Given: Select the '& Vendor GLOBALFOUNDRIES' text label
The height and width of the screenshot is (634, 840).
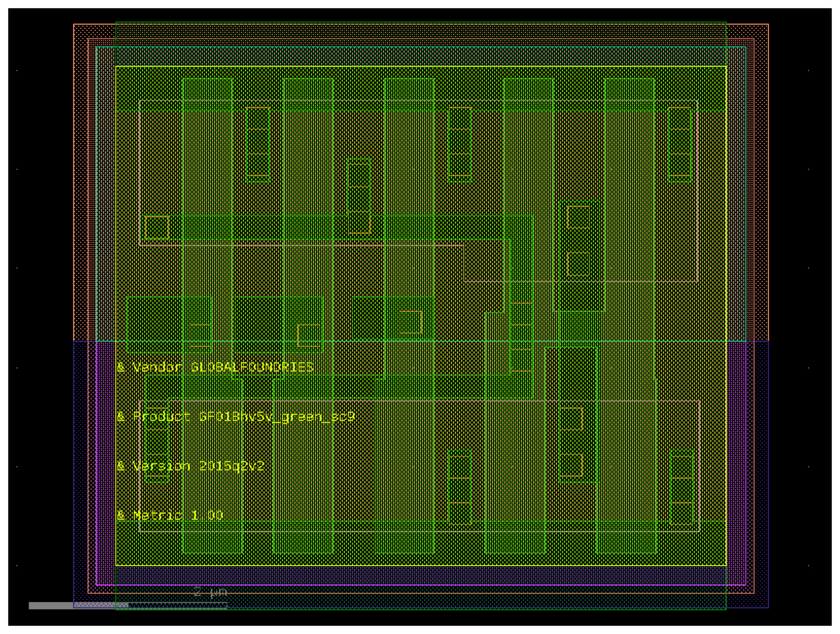Looking at the screenshot, I should pyautogui.click(x=215, y=367).
